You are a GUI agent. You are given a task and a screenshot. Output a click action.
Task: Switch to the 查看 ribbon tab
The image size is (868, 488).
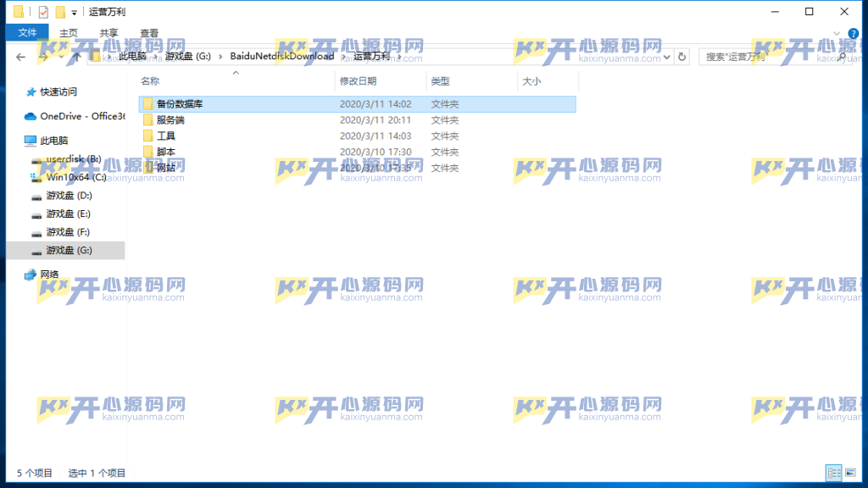[x=149, y=33]
